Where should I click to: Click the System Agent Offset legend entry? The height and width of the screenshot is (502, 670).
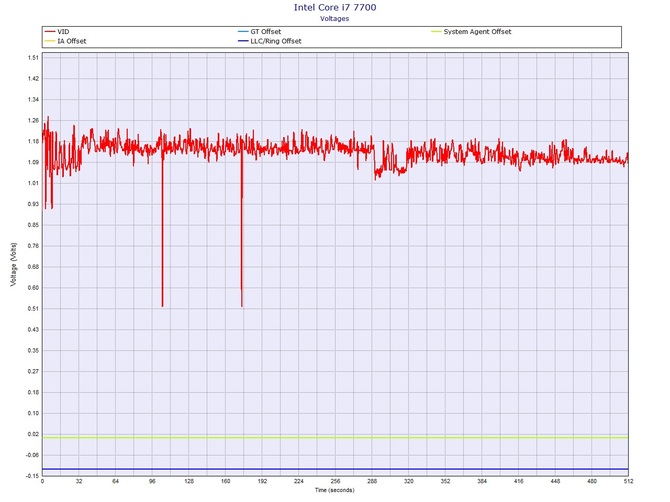coord(471,32)
